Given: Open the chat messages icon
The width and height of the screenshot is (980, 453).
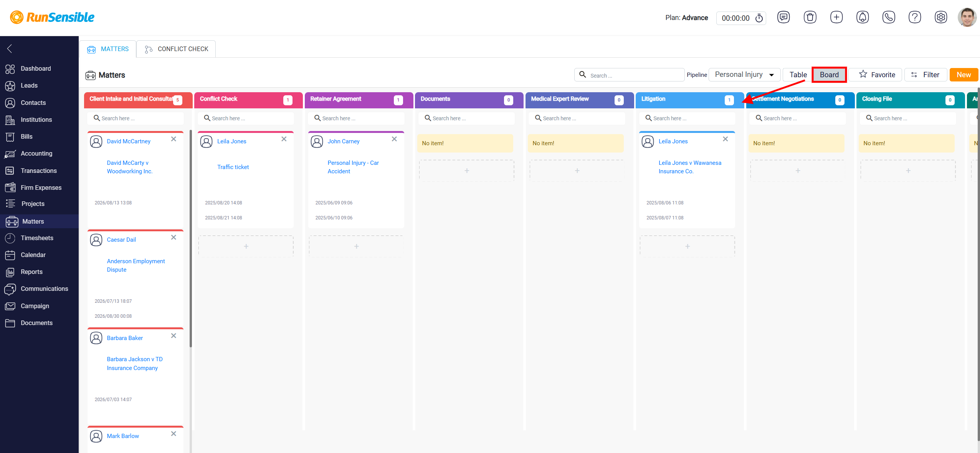Looking at the screenshot, I should 783,17.
